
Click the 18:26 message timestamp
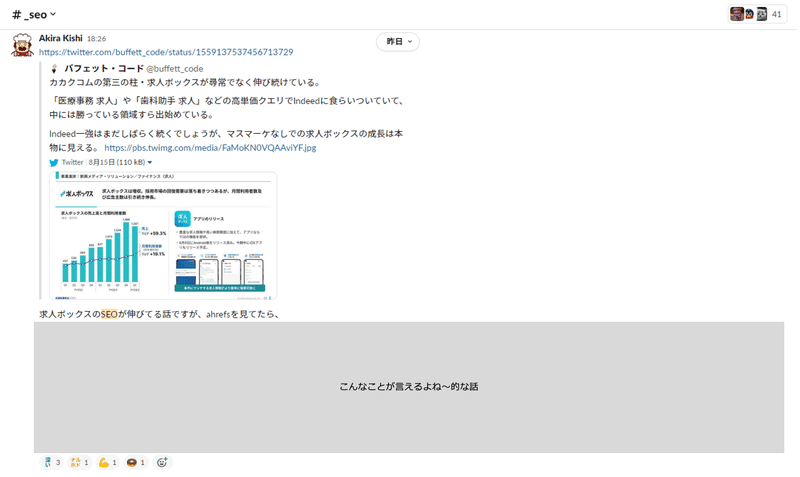tap(96, 39)
